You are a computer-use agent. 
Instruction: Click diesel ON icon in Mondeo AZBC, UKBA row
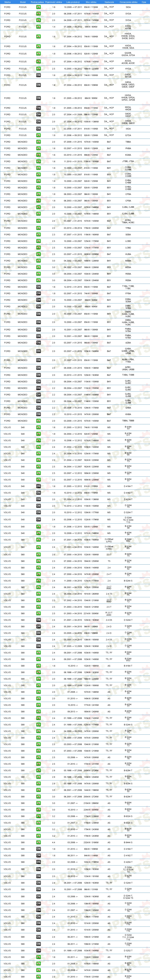[x=38, y=368]
